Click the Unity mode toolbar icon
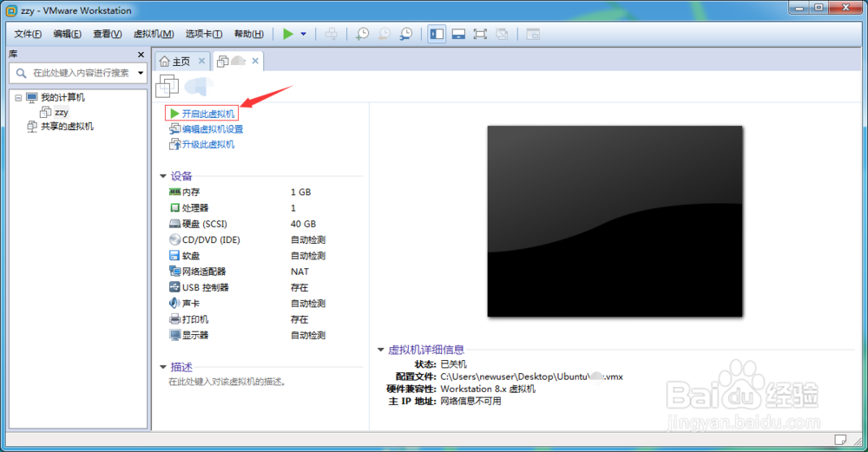Screen dimensions: 868x452 (x=502, y=35)
